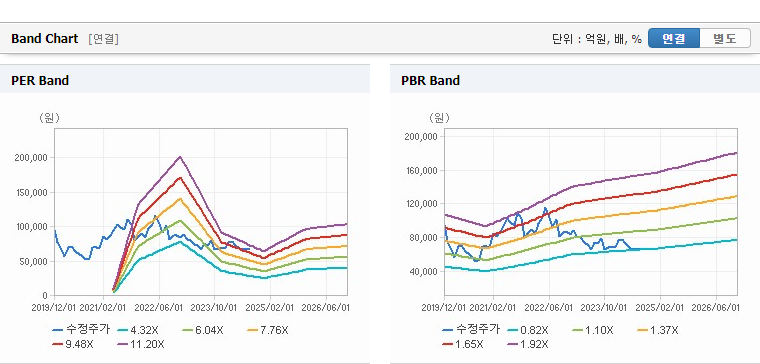
Task: Hide the 11.20X band series
Action: click(x=141, y=345)
